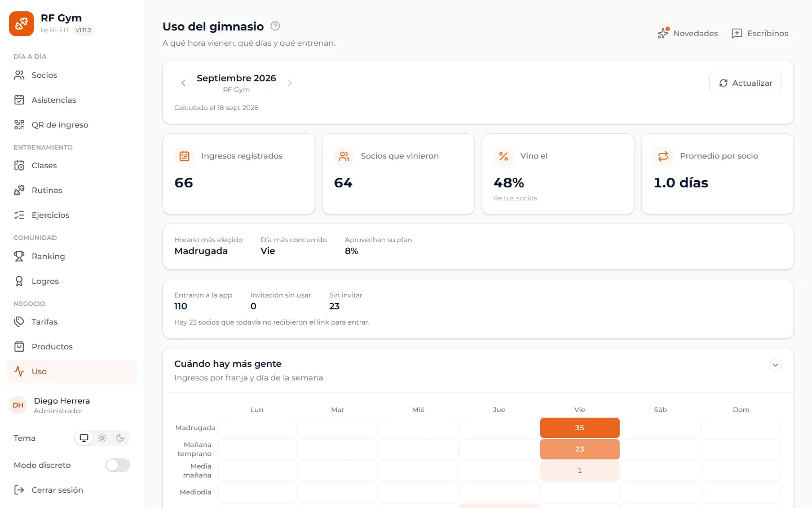Collapse the Cuándo hay más gente section
This screenshot has height=508, width=812.
[x=775, y=365]
